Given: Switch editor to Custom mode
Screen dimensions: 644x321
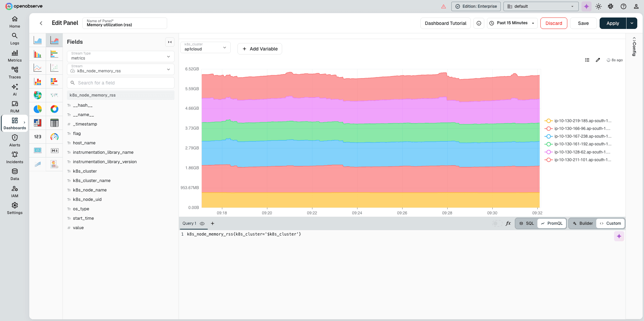Looking at the screenshot, I should point(610,223).
